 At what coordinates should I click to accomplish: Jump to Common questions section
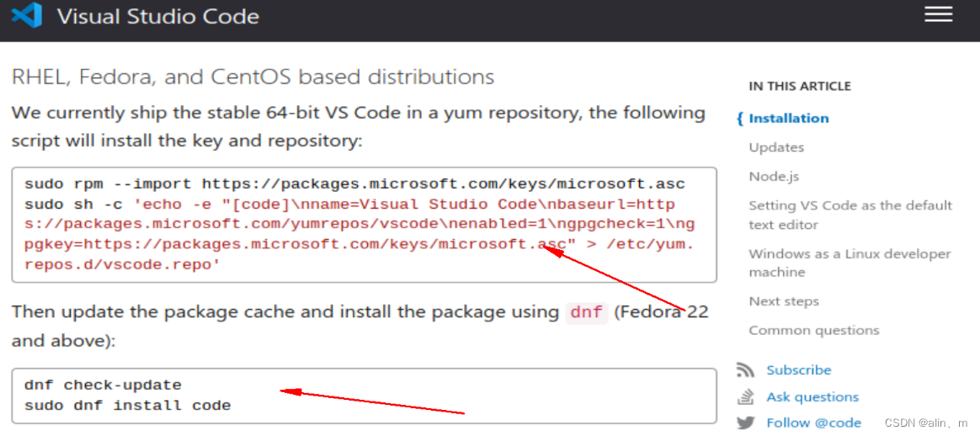click(x=814, y=331)
